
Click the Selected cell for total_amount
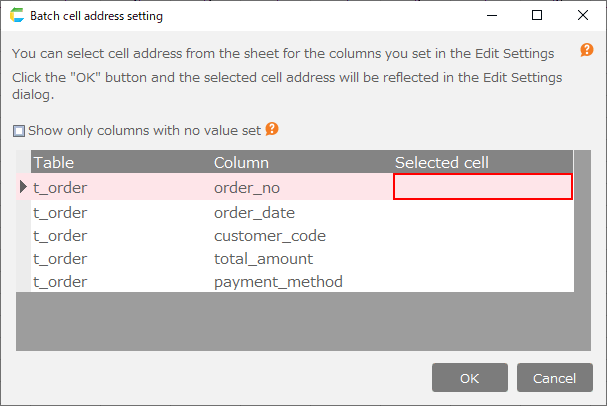(x=482, y=259)
